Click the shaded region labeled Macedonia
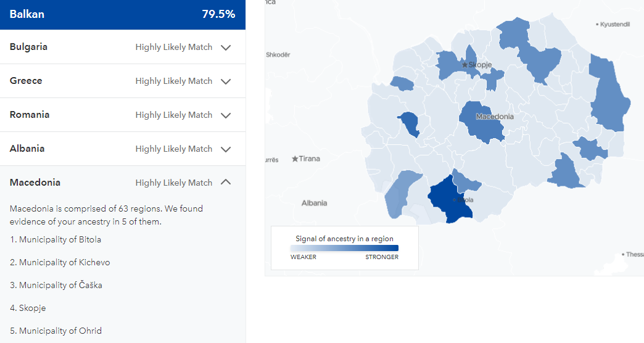 tap(481, 122)
